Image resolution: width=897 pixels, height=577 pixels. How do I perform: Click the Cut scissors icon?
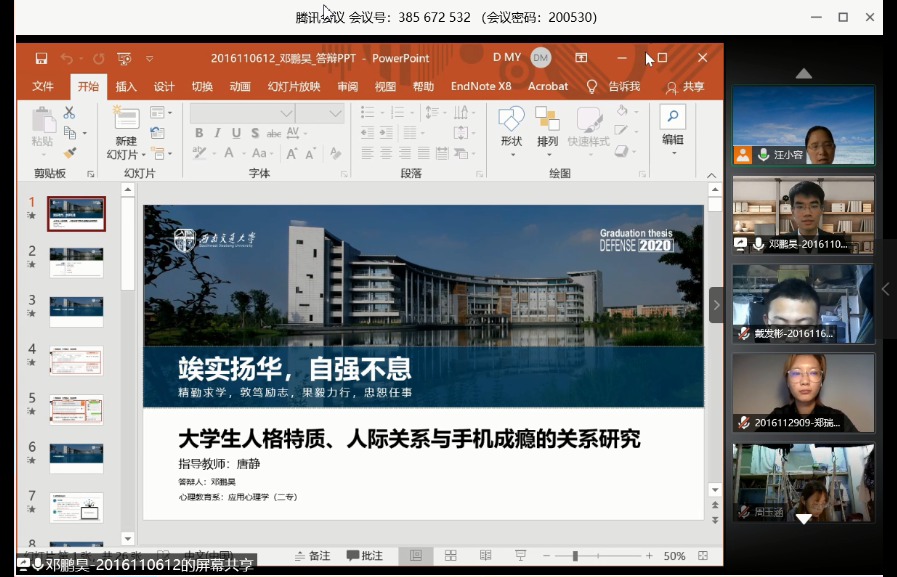point(69,113)
